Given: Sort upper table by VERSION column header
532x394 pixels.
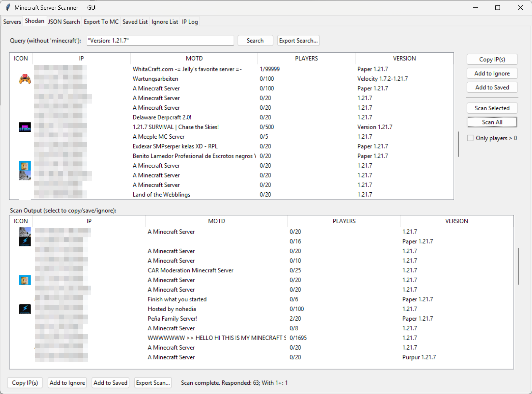Looking at the screenshot, I should pyautogui.click(x=404, y=58).
